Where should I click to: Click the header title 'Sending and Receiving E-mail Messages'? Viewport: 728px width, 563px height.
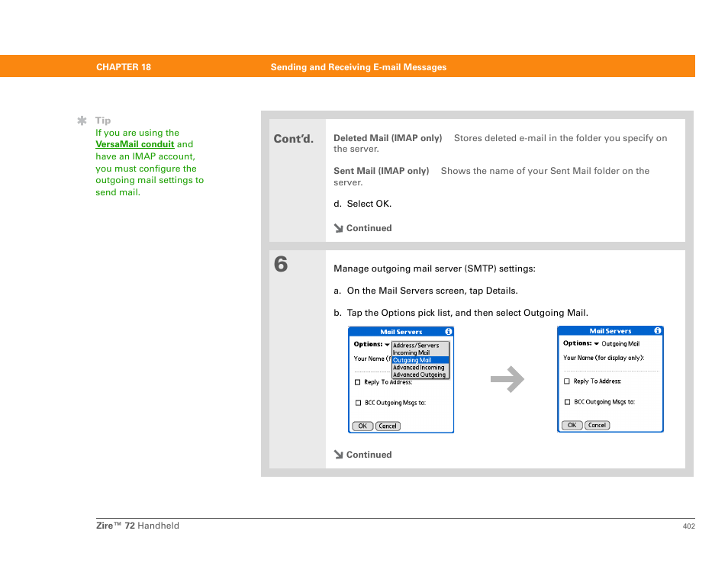coord(359,67)
